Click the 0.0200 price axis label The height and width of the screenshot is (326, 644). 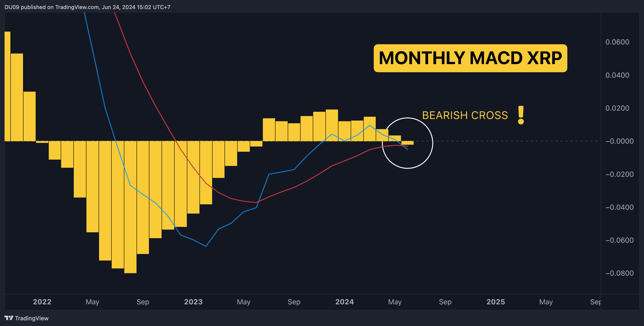click(617, 108)
